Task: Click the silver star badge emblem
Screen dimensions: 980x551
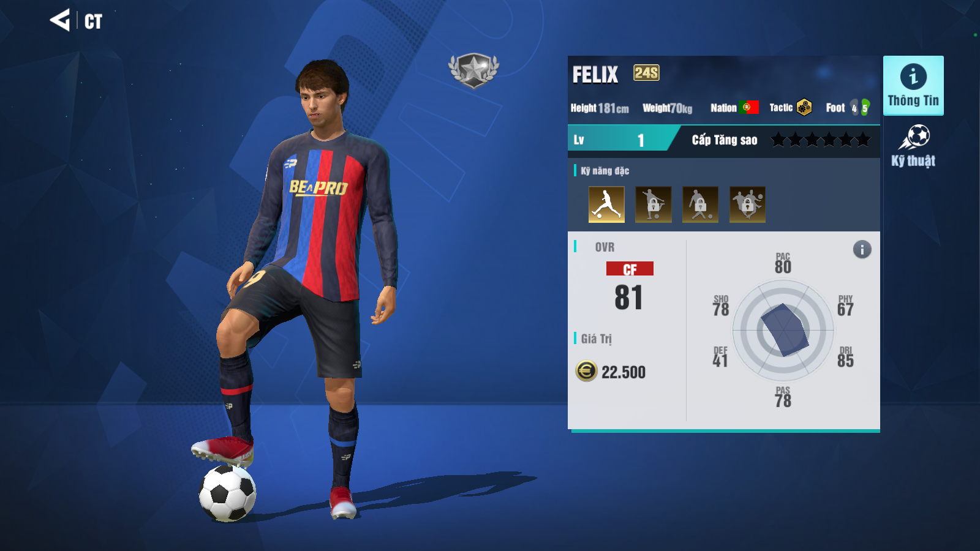Action: [x=473, y=70]
